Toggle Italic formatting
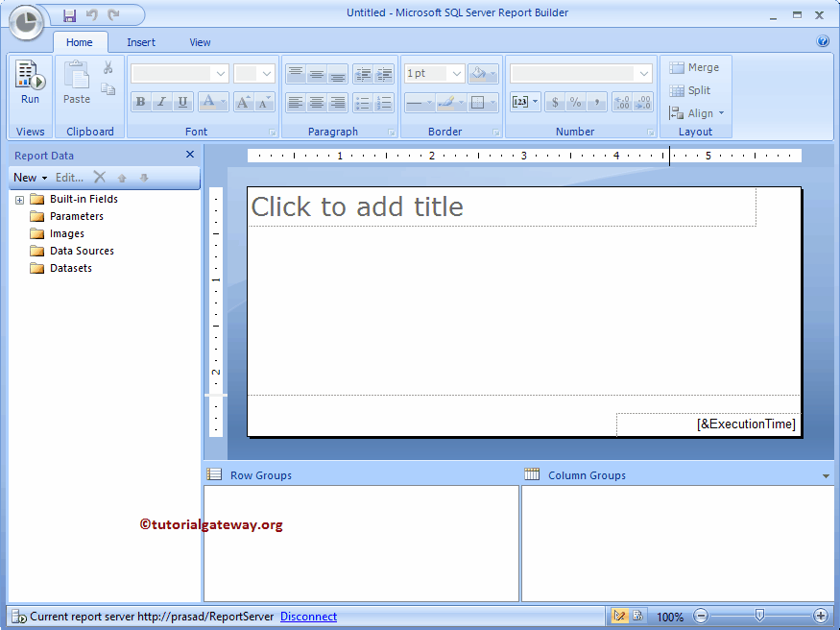 click(162, 102)
